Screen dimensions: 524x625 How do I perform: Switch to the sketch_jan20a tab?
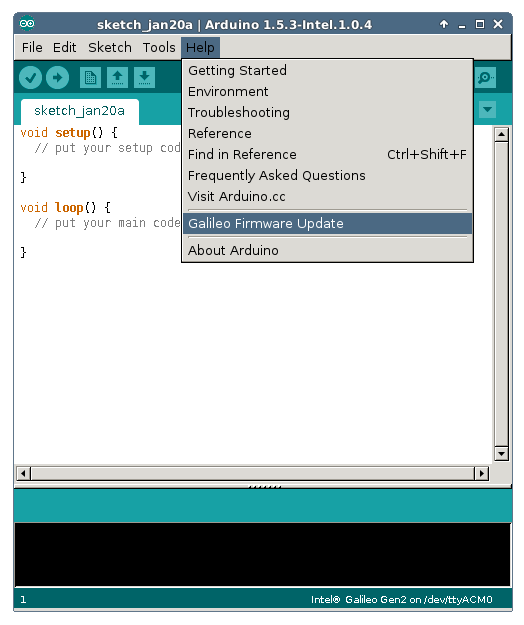(79, 111)
